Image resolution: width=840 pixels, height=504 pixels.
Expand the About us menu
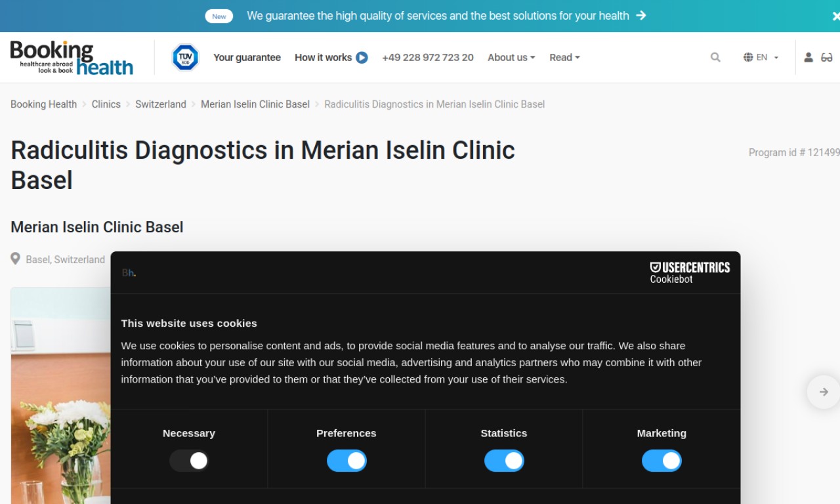511,58
